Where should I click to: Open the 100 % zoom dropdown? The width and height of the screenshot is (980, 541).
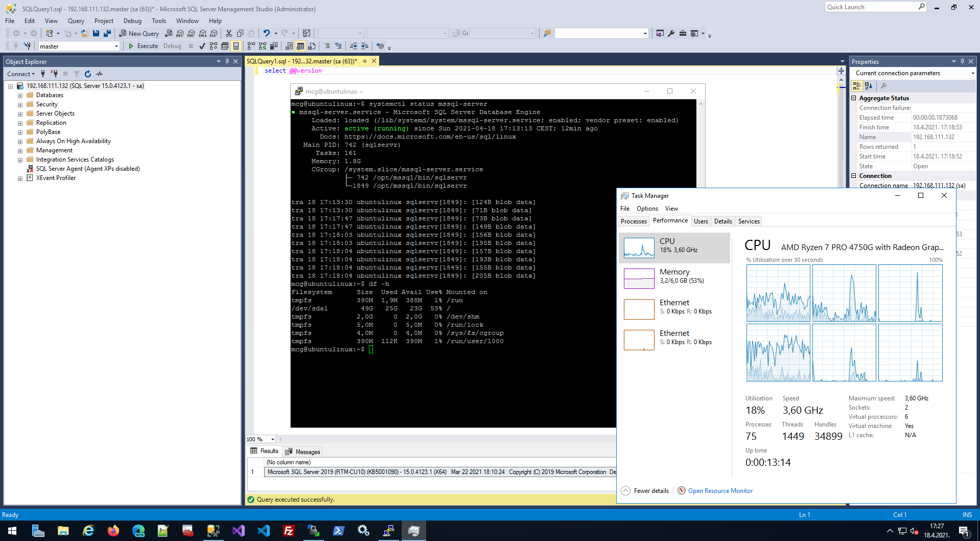tap(273, 439)
